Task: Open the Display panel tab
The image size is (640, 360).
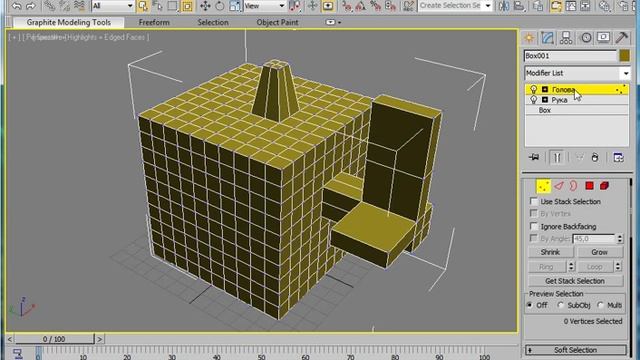Action: coord(604,38)
